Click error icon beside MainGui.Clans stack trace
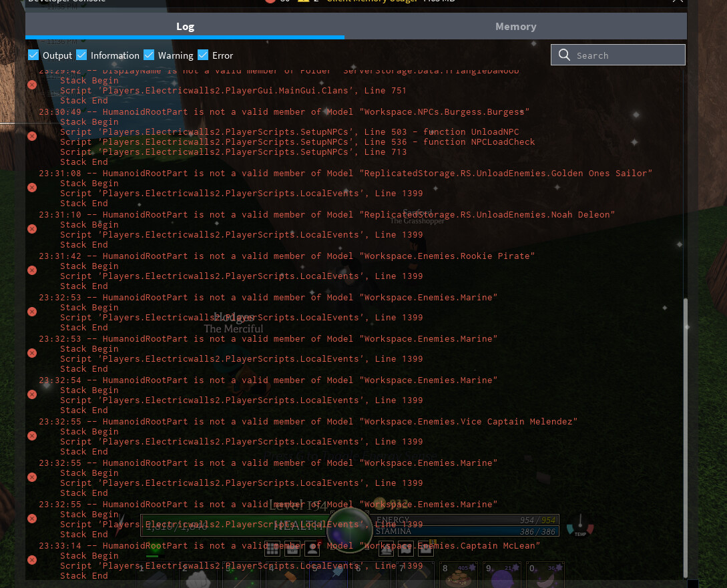This screenshot has height=588, width=727. pos(31,85)
